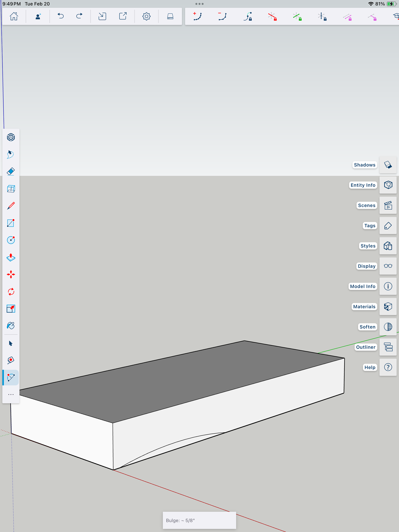Open the Shadows panel

coord(388,165)
